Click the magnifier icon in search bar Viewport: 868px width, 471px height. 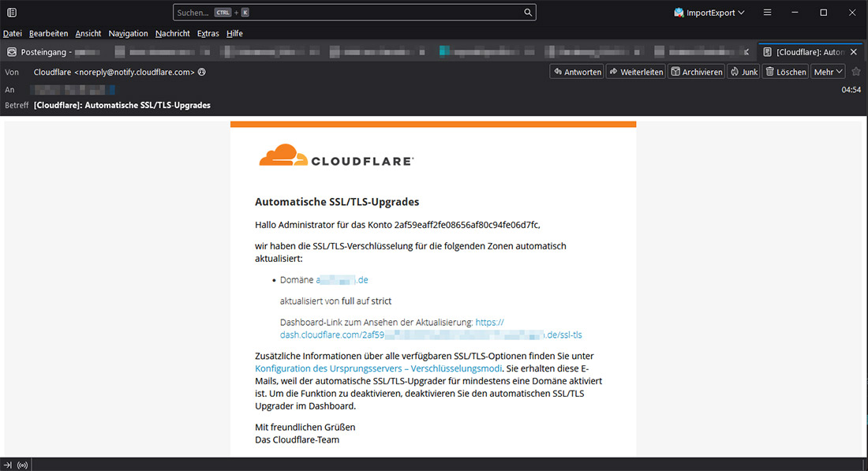(527, 13)
